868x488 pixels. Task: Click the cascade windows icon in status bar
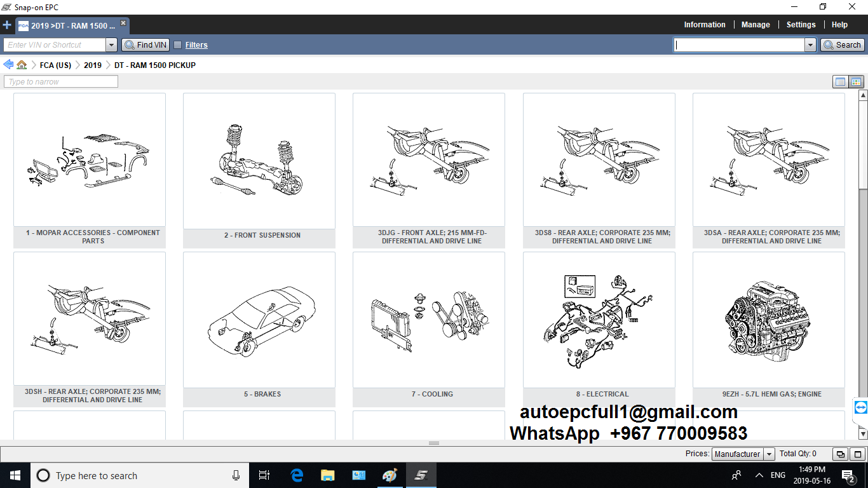[841, 454]
